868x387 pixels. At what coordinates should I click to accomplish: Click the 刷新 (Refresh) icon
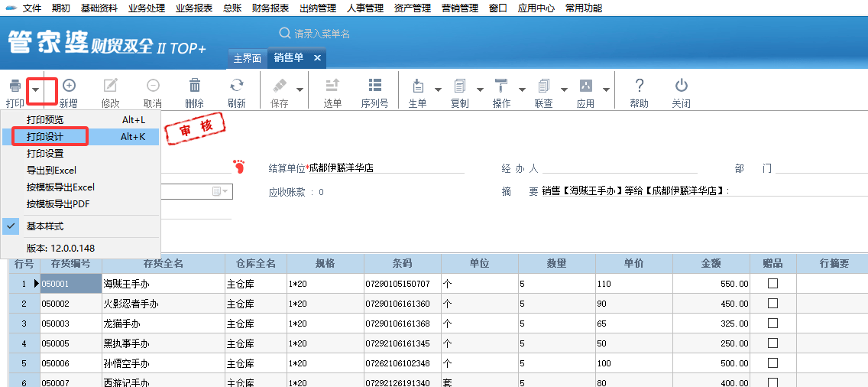tap(237, 86)
